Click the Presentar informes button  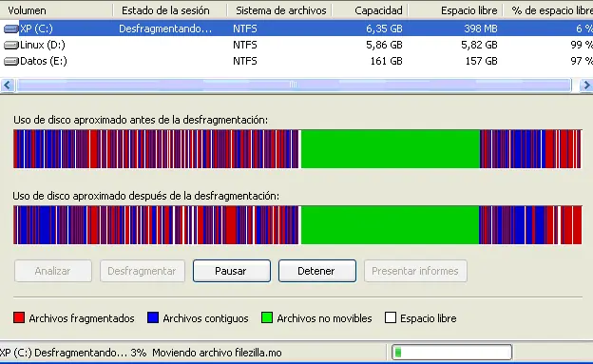click(x=415, y=271)
